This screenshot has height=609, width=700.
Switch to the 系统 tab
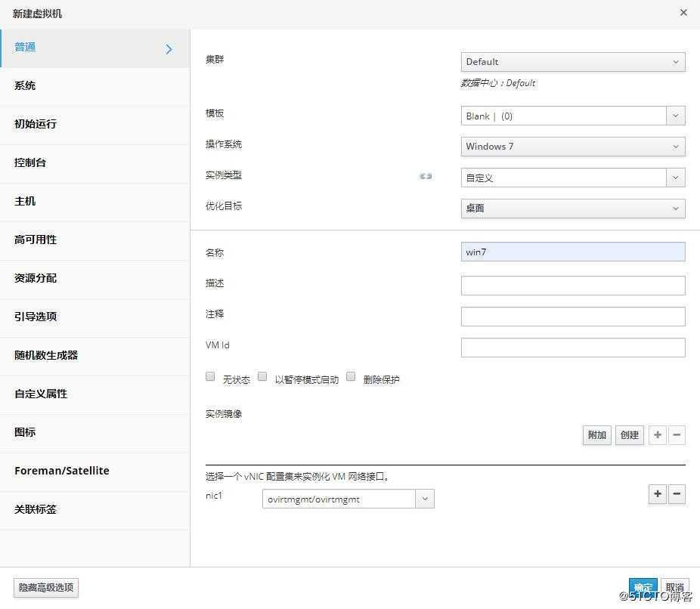click(94, 87)
